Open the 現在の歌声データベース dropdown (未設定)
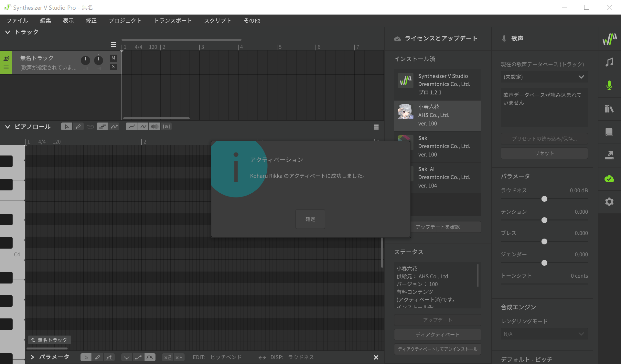 544,77
